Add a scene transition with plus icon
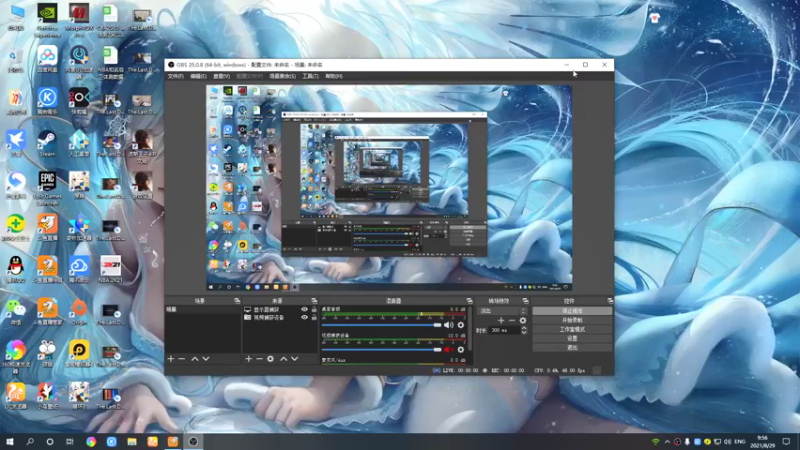This screenshot has width=800, height=450. click(501, 320)
